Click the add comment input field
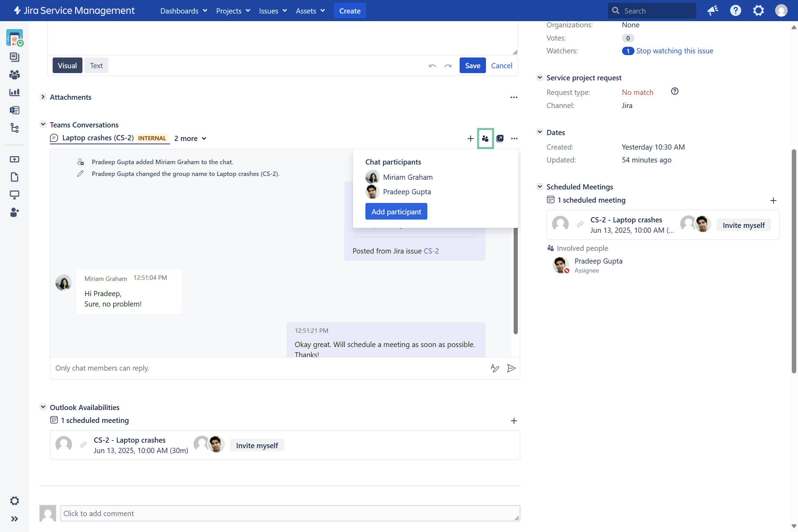The width and height of the screenshot is (798, 532). pos(290,513)
